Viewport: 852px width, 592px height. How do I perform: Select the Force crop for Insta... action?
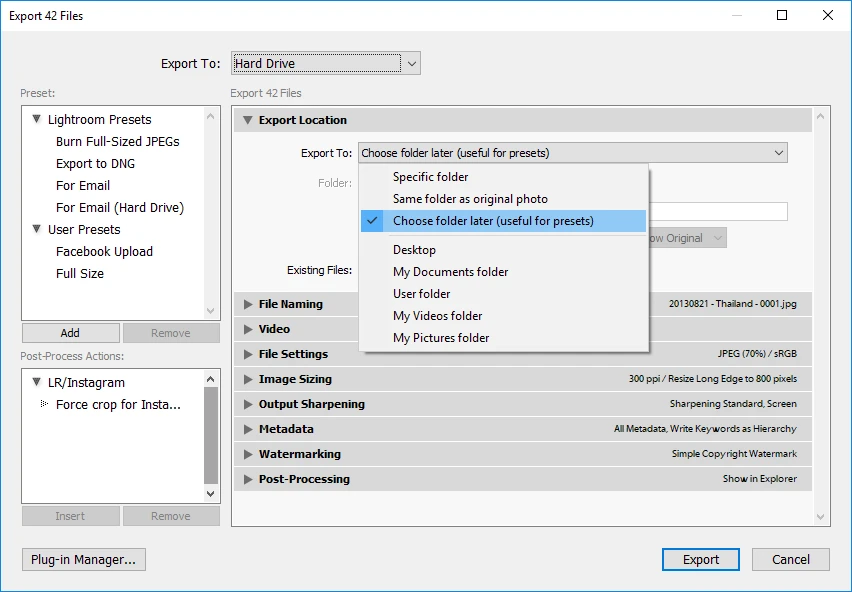118,405
